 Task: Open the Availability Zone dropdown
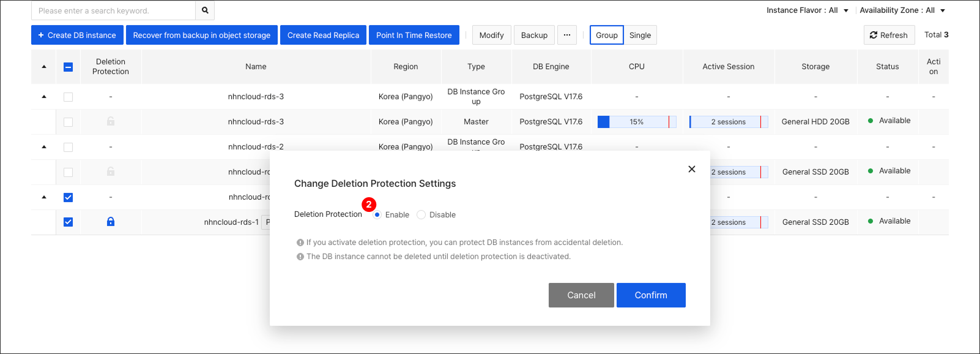click(902, 10)
